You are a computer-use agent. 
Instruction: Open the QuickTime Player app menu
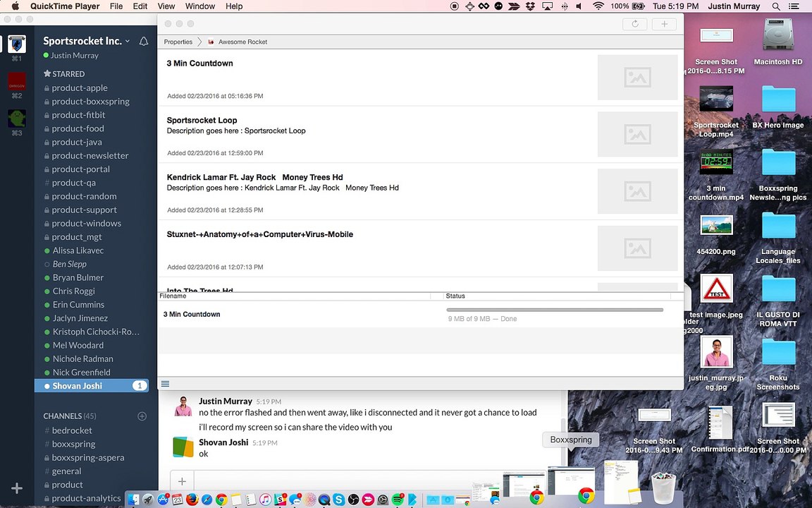64,6
